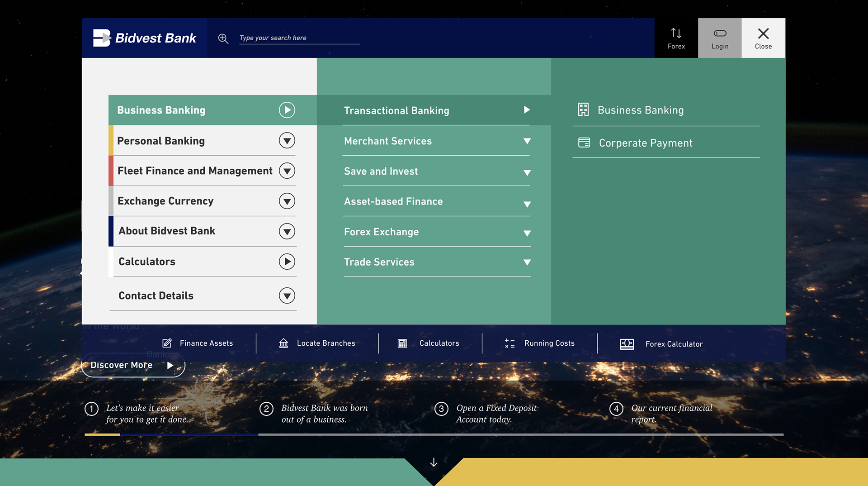
Task: Open the Forex arrows icon in header
Action: [676, 33]
